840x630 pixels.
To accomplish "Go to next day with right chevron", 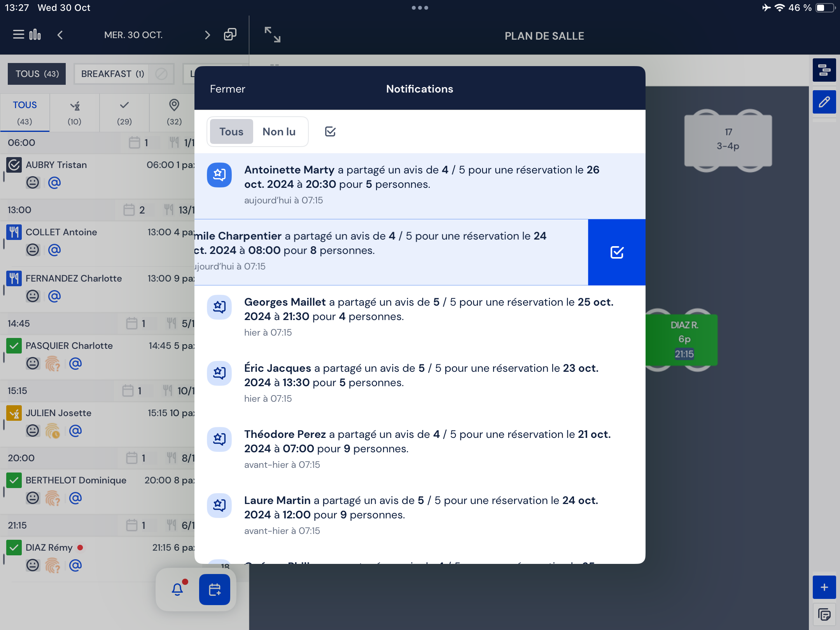I will pyautogui.click(x=207, y=35).
